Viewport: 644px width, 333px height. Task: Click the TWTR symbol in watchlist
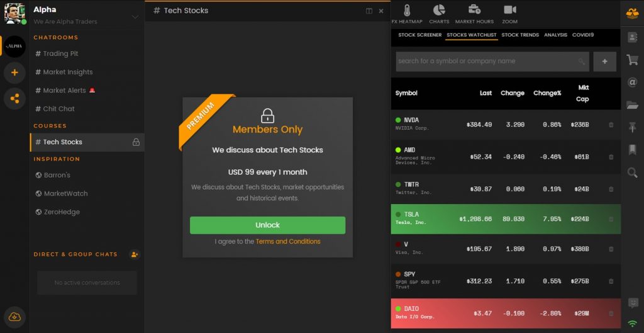[x=411, y=184]
